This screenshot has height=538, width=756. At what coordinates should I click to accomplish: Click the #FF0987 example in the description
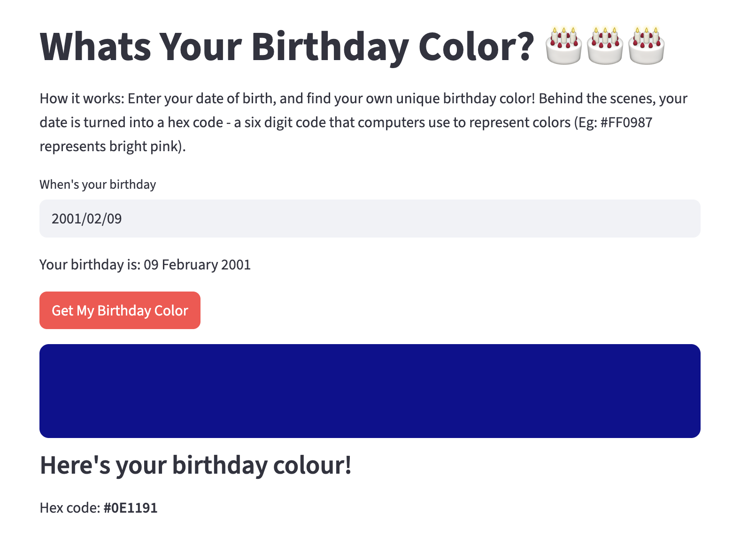(x=626, y=122)
